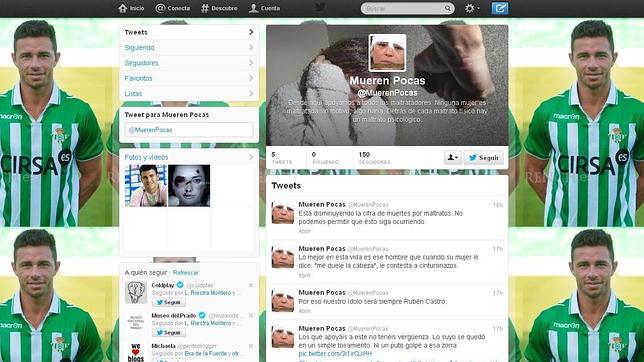The image size is (644, 362).
Task: Open Museo del Prado avatar
Action: (x=136, y=323)
